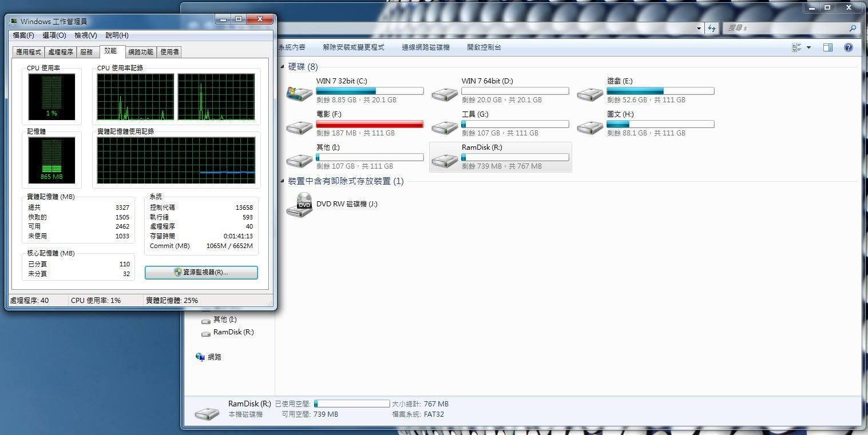
Task: Open the 說明(H) menu in Task Manager
Action: click(117, 35)
